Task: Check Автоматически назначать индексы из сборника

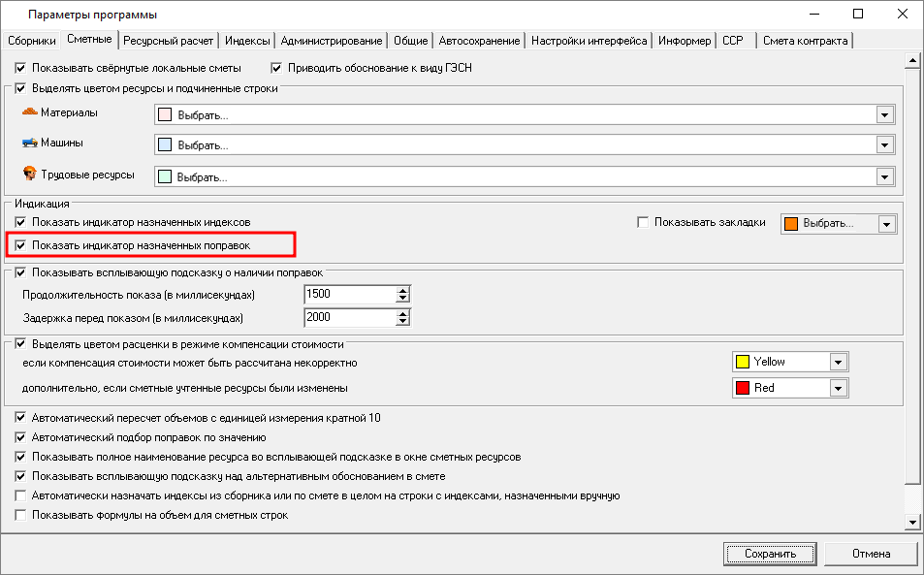Action: [19, 495]
